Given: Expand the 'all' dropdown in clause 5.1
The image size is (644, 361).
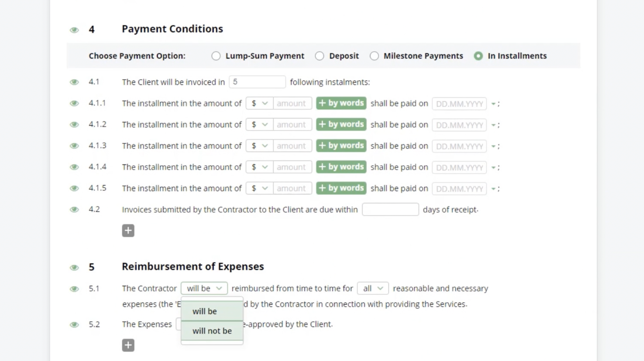Looking at the screenshot, I should (373, 288).
